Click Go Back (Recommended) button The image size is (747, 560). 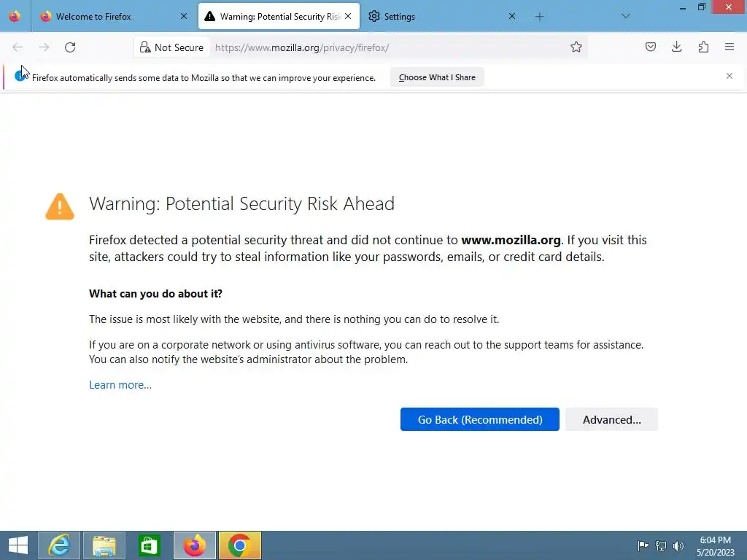pyautogui.click(x=480, y=419)
